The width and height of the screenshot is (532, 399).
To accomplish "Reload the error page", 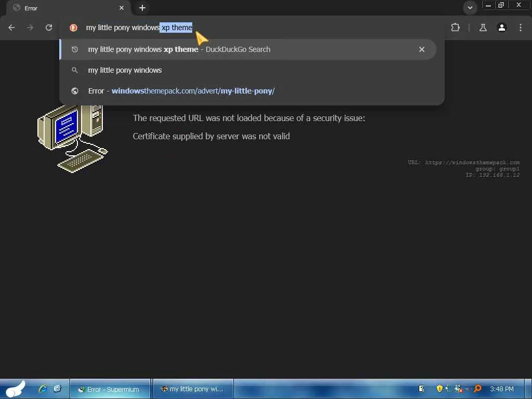I will pyautogui.click(x=49, y=28).
